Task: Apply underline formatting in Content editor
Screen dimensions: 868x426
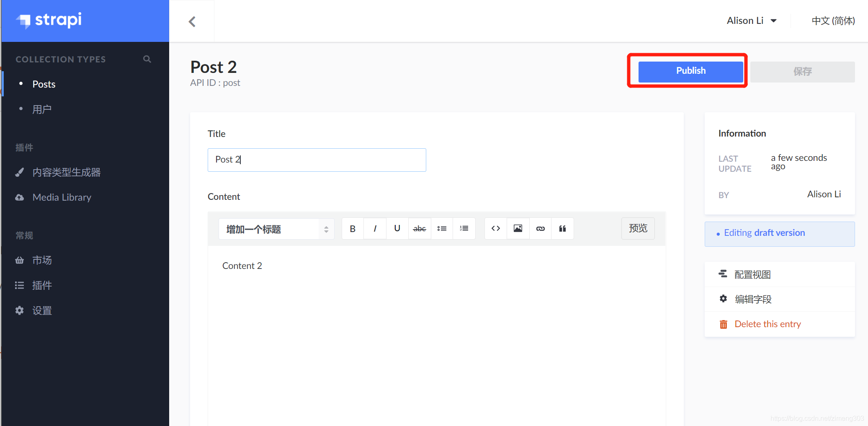Action: 397,229
